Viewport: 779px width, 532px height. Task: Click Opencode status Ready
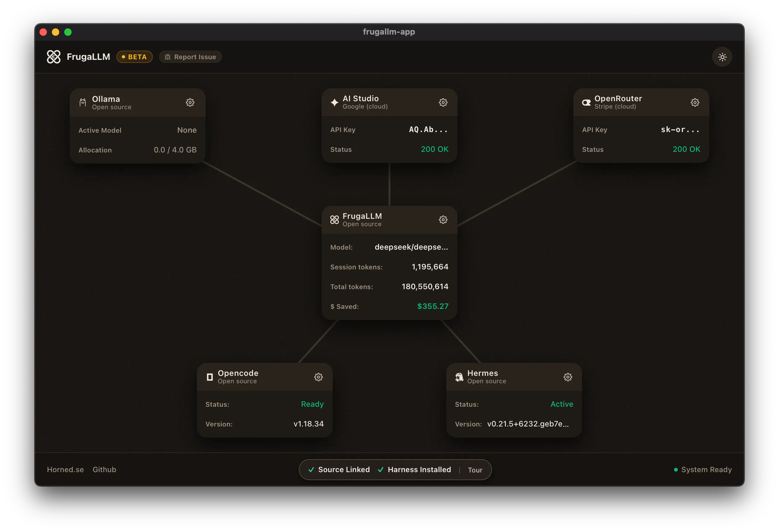[x=312, y=404]
